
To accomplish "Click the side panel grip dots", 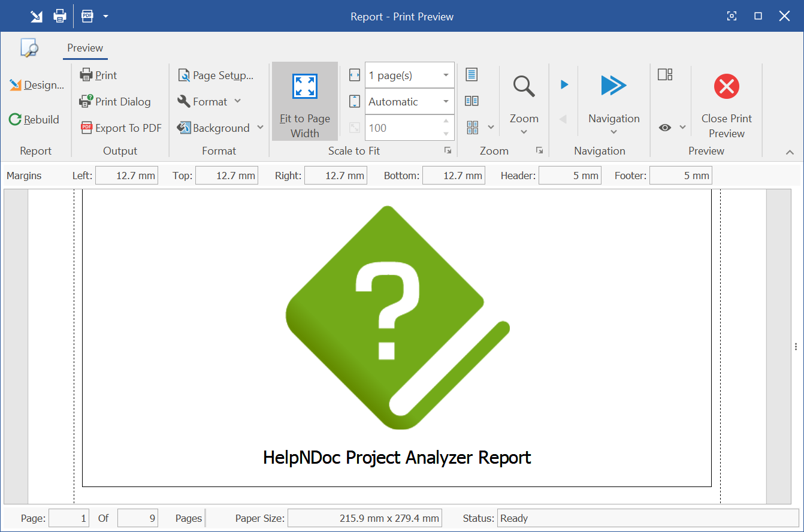I will pyautogui.click(x=796, y=347).
